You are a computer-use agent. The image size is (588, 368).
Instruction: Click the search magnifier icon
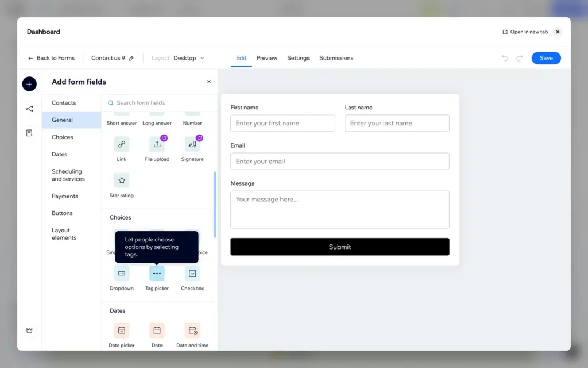pos(111,103)
